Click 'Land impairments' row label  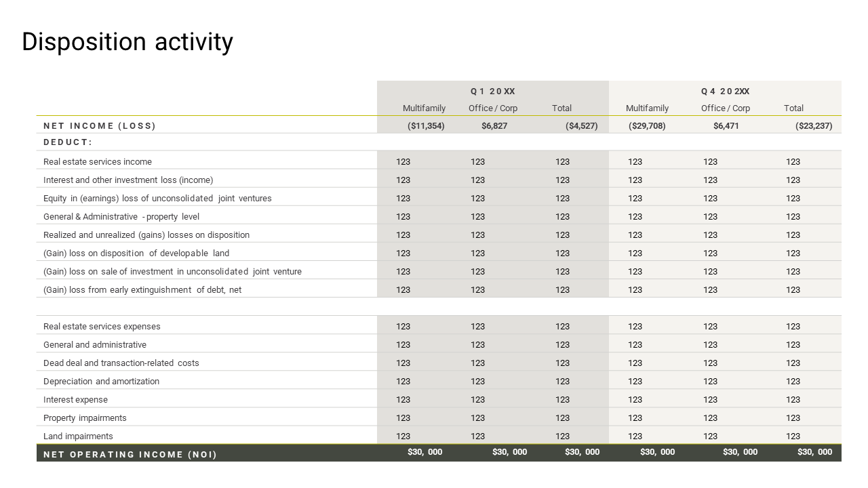point(78,436)
